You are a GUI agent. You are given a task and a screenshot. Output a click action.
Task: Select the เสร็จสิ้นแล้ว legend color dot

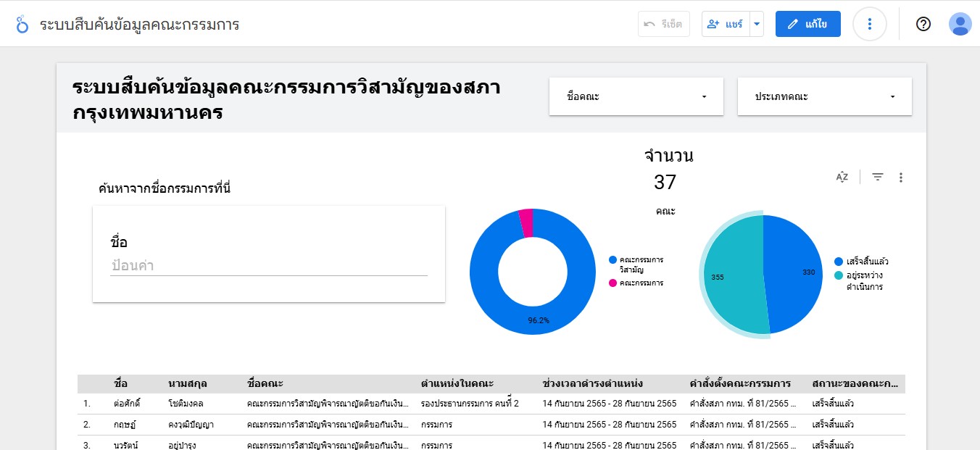(839, 262)
